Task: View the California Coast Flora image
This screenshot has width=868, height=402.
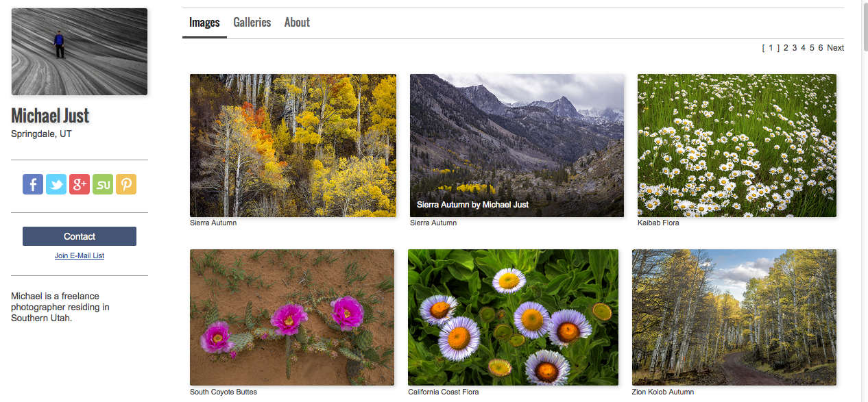Action: [513, 317]
